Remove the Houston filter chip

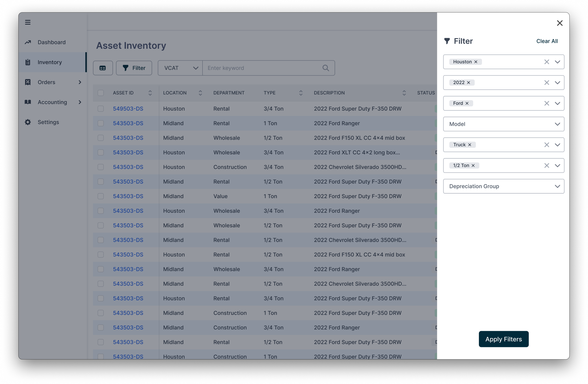pyautogui.click(x=476, y=62)
